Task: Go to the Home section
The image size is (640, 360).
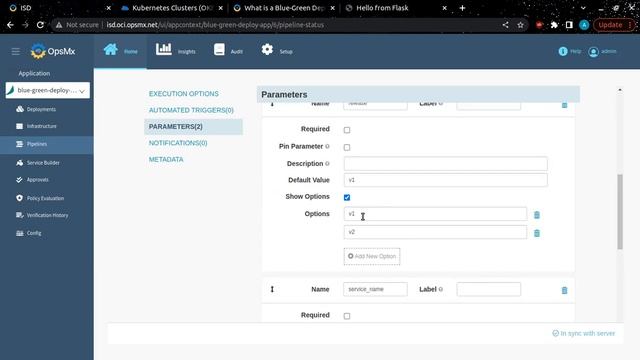Action: (120, 51)
